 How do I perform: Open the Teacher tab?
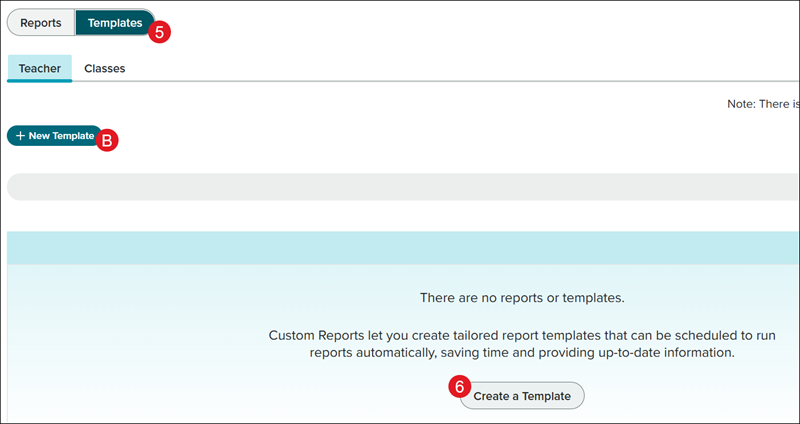coord(40,69)
